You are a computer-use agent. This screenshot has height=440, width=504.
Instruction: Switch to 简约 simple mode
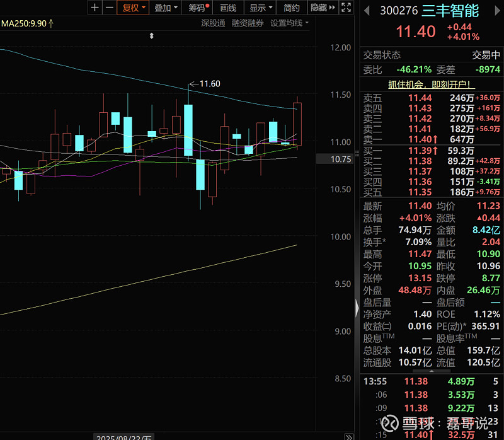(x=292, y=8)
